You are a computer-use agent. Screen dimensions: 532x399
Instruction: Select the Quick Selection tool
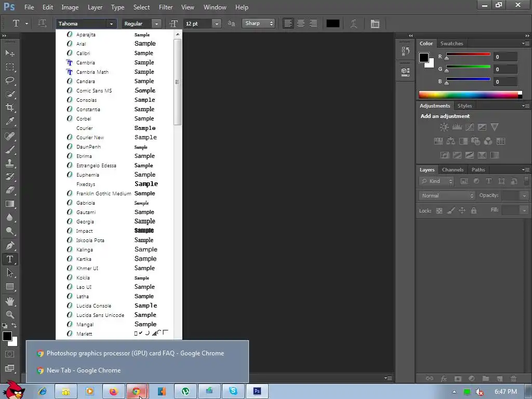click(x=10, y=94)
